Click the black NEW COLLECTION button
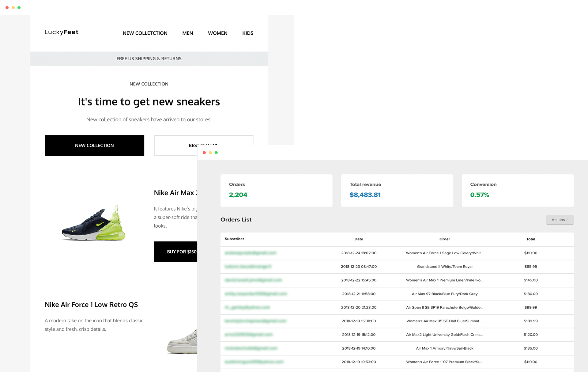This screenshot has height=372, width=588. (94, 146)
